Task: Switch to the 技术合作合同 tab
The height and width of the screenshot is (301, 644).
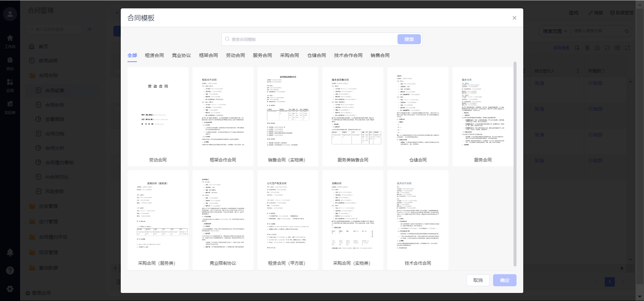Action: click(348, 55)
